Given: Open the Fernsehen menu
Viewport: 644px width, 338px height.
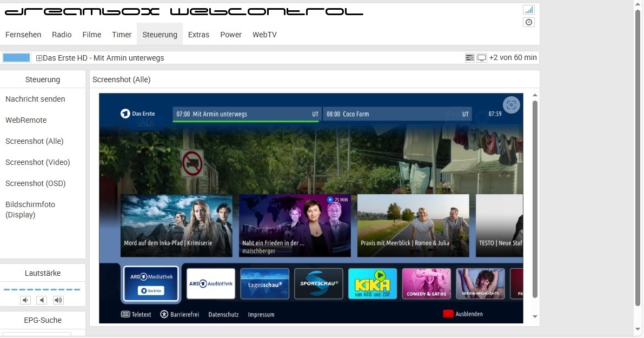Looking at the screenshot, I should [23, 35].
